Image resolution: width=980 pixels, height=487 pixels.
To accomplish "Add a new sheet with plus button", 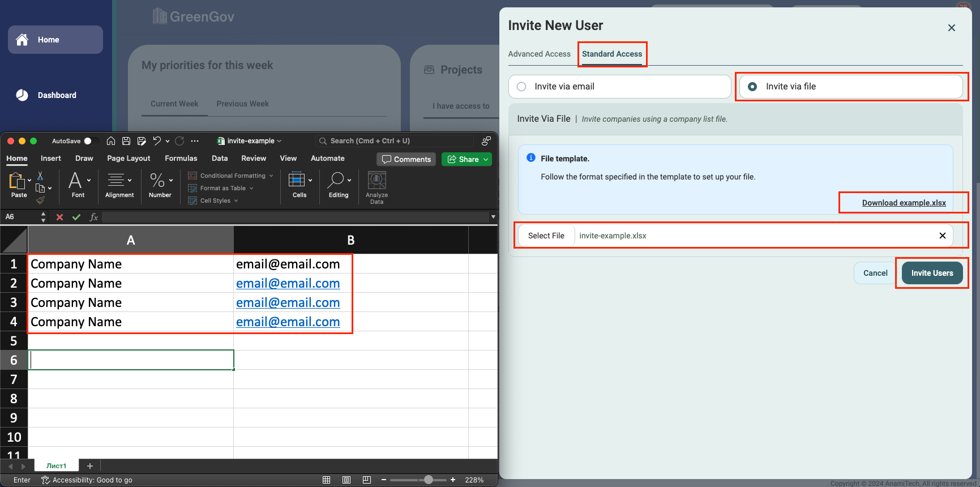I will (x=89, y=466).
